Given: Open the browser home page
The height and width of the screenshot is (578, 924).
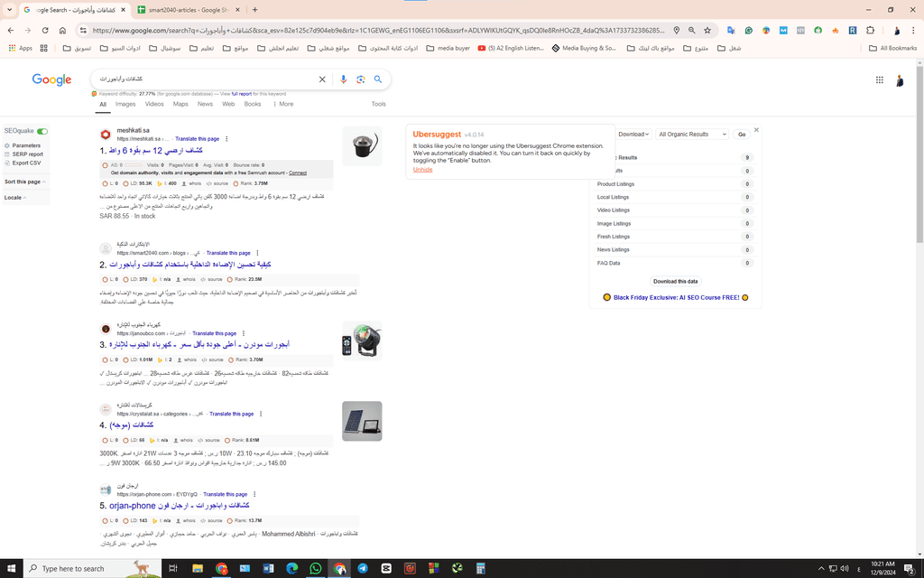Looking at the screenshot, I should pyautogui.click(x=62, y=30).
